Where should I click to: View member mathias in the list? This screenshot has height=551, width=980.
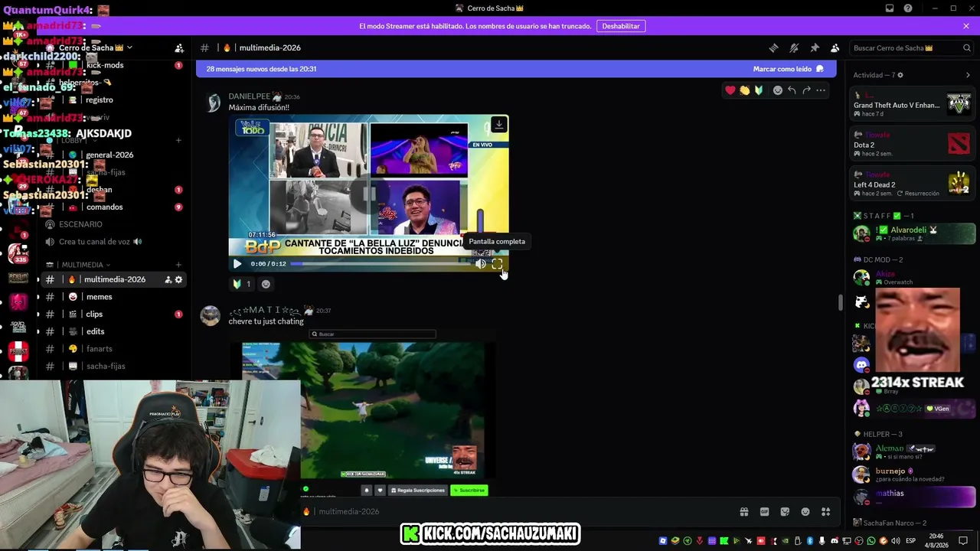pos(912,496)
